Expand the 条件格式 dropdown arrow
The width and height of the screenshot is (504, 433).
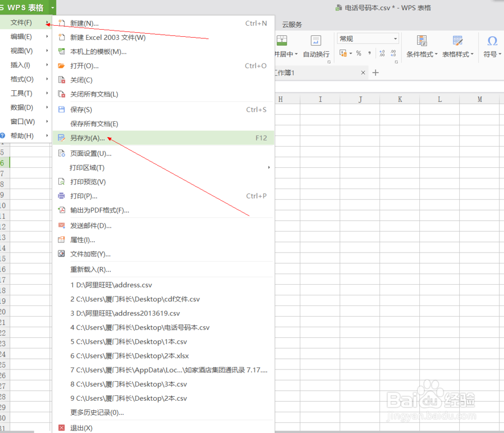(x=436, y=54)
